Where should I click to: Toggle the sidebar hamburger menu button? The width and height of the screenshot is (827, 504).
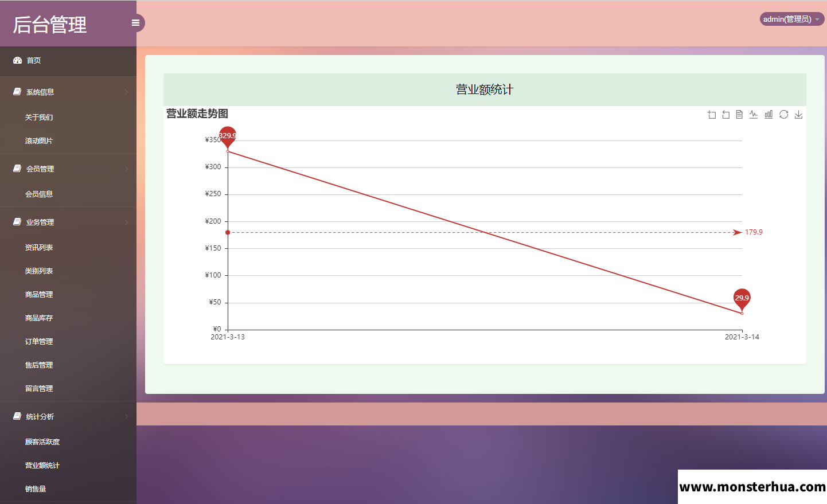136,23
